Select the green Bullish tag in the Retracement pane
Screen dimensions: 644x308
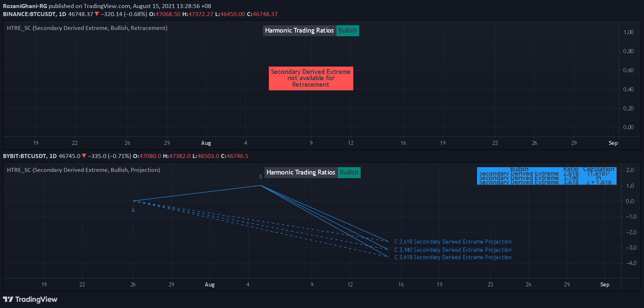click(x=348, y=31)
